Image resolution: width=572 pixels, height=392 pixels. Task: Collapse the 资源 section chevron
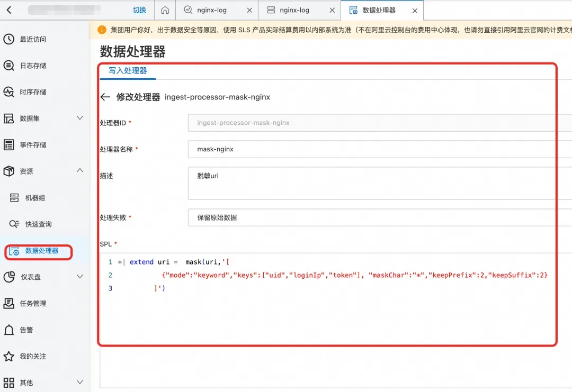[x=80, y=170]
